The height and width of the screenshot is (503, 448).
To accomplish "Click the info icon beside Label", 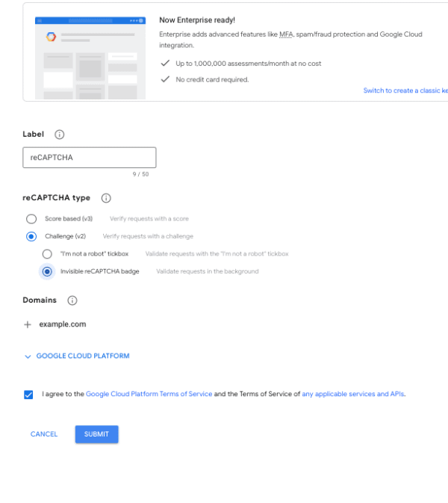I will click(x=59, y=135).
